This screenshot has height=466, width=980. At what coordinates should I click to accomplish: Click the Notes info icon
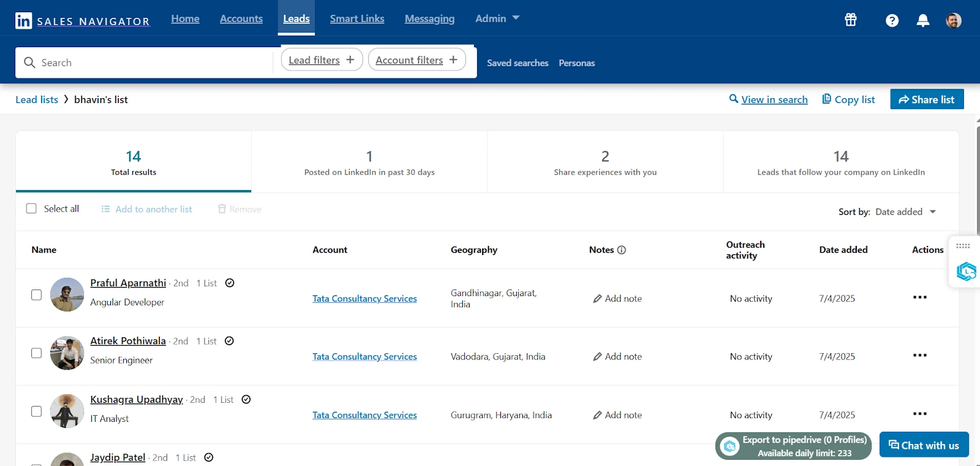tap(622, 250)
